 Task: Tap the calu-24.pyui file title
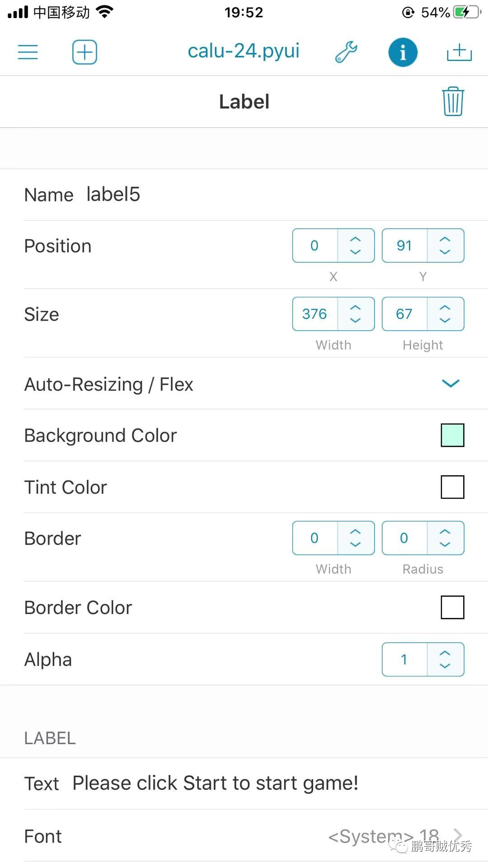pyautogui.click(x=244, y=51)
